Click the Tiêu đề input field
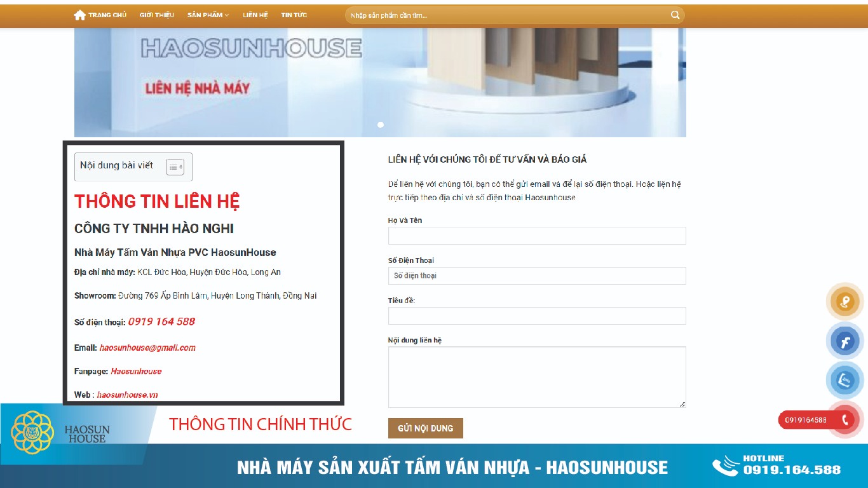Viewport: 868px width, 488px height. click(537, 316)
